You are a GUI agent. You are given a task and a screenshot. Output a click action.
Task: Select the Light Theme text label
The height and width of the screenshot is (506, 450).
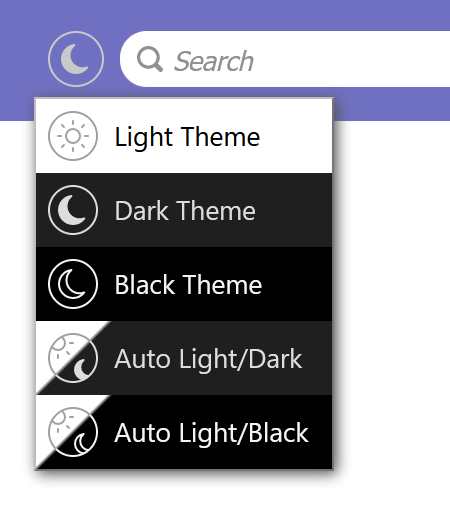[187, 137]
